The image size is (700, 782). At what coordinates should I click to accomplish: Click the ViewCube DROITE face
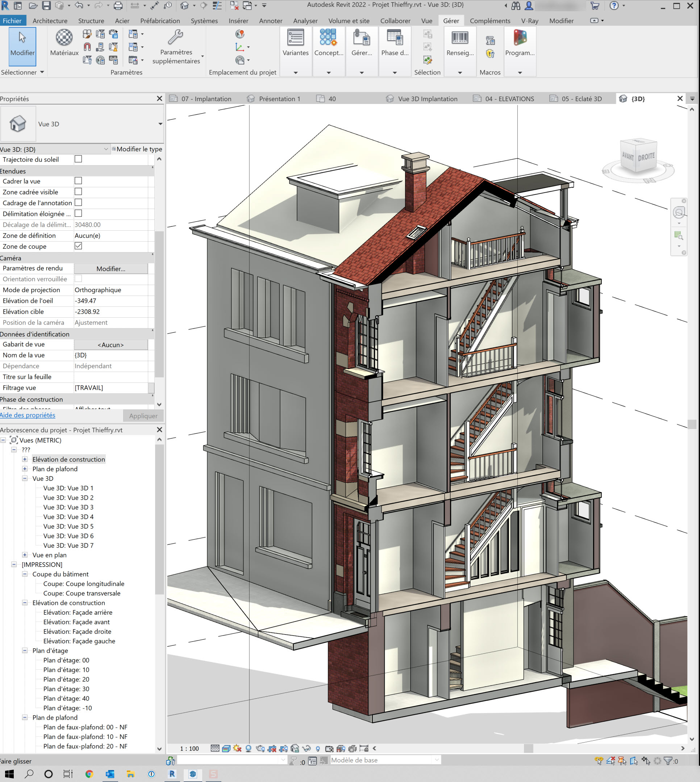(646, 157)
